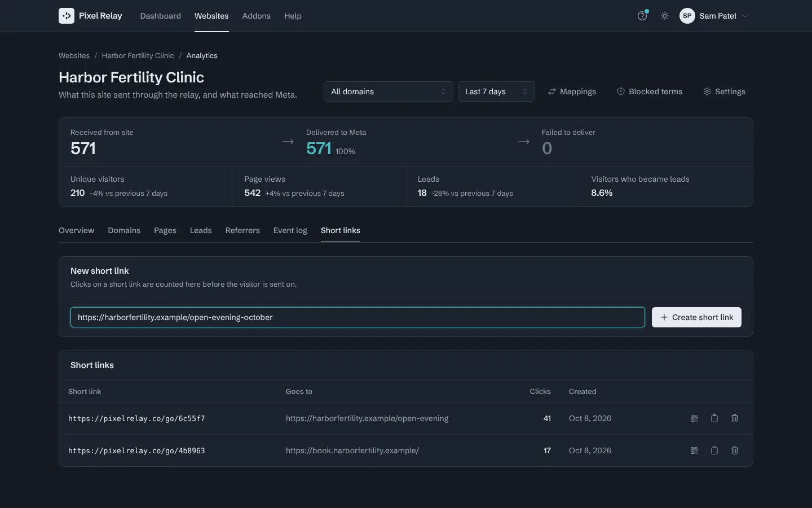
Task: Click the 8.6% visitors who became leads value
Action: click(x=602, y=193)
